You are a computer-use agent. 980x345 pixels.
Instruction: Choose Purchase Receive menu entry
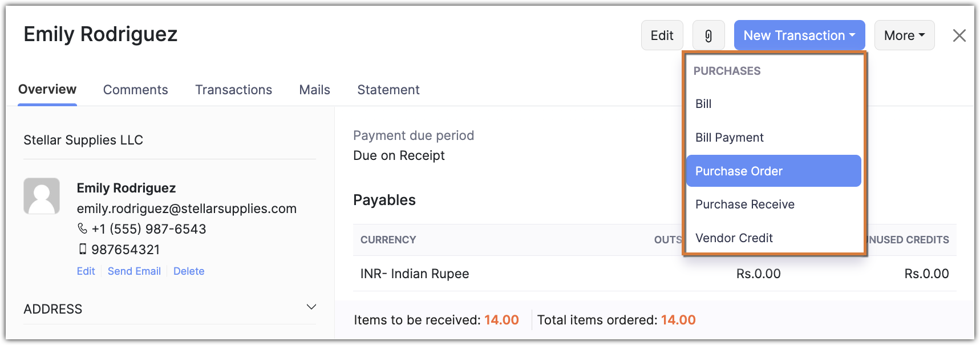(x=744, y=204)
